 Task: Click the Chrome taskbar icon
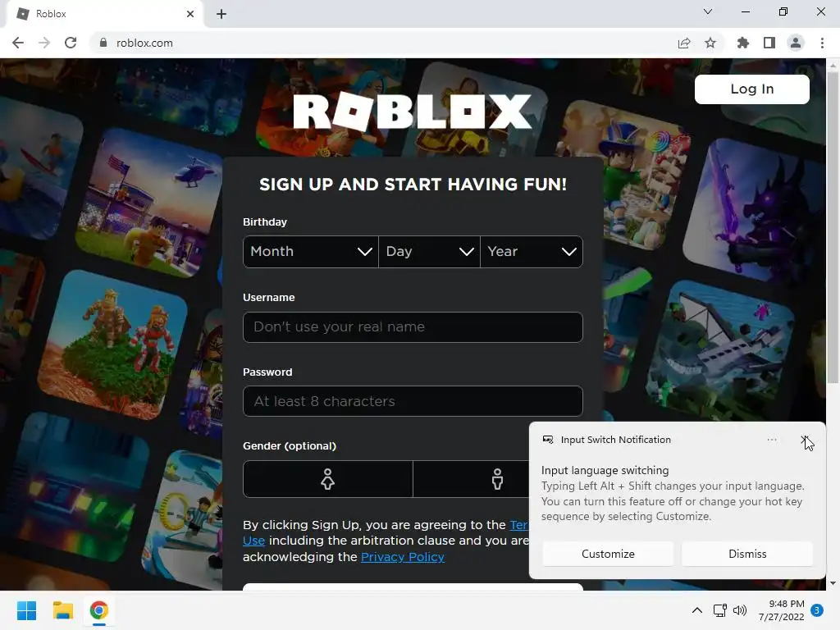(x=98, y=610)
